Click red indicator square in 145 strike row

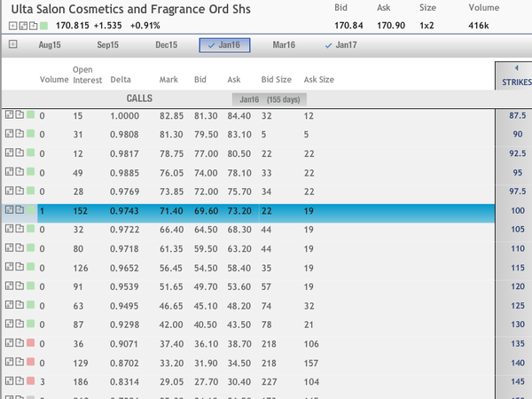coord(30,380)
